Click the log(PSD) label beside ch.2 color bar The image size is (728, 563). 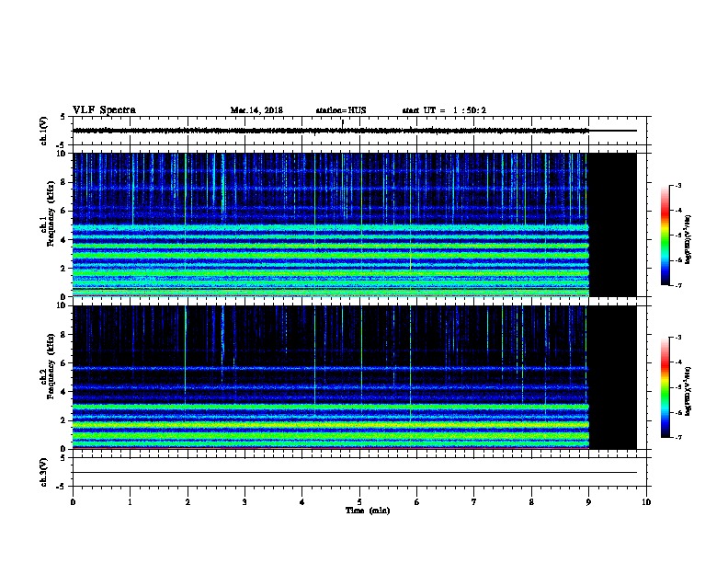point(688,391)
